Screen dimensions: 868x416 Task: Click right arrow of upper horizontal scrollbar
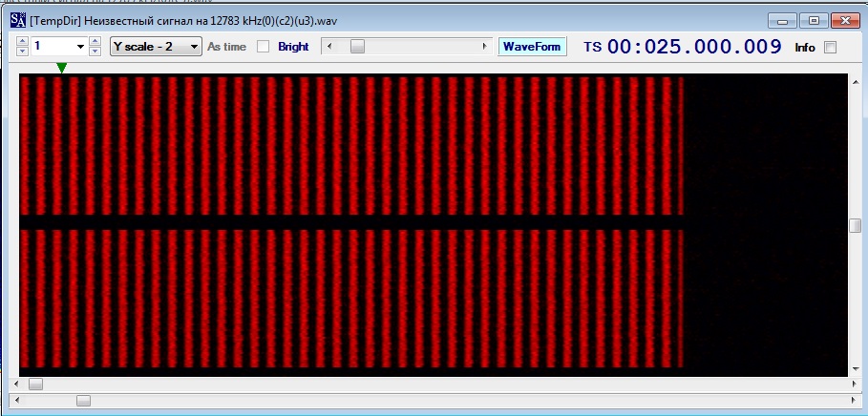point(856,384)
